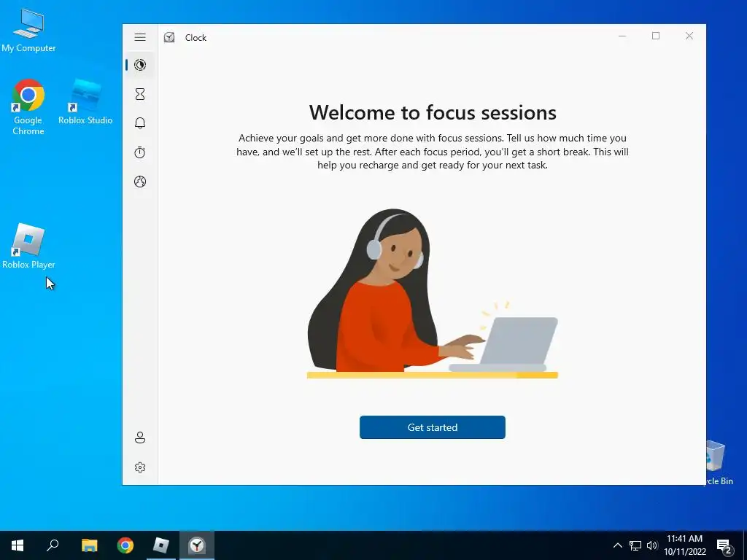Select Roblox Player desktop shortcut
747x560 pixels.
pyautogui.click(x=28, y=246)
